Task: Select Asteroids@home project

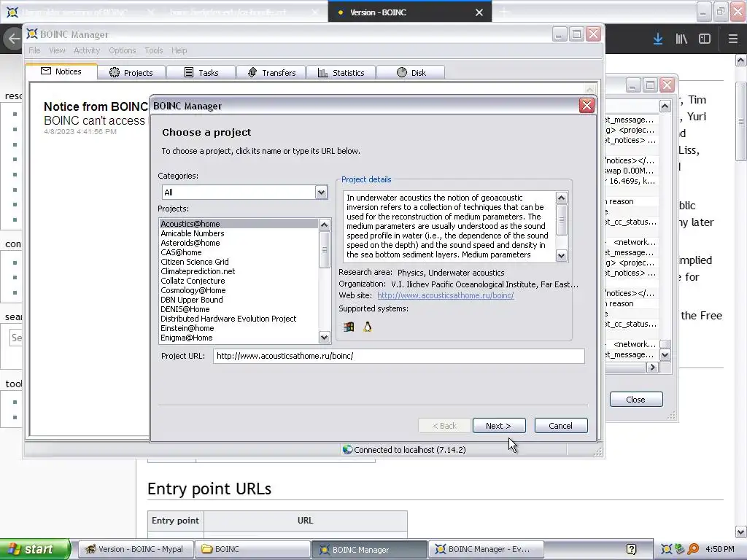Action: (239, 243)
